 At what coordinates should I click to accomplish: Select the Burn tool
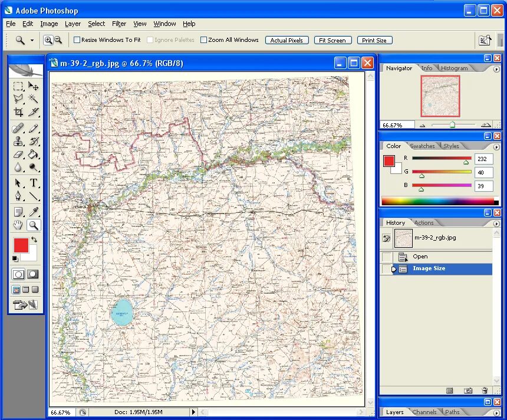click(x=33, y=168)
